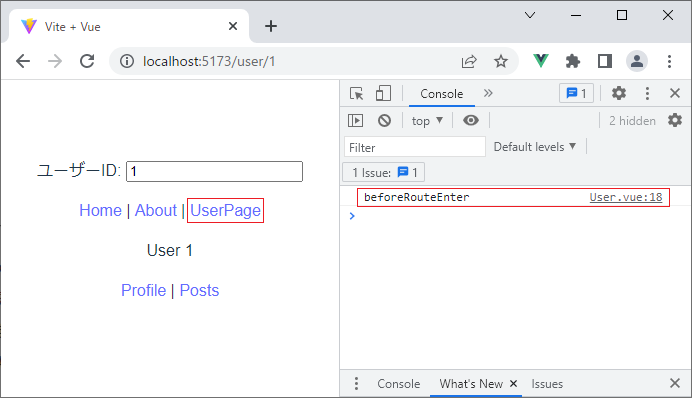This screenshot has height=398, width=692.
Task: Navigate to the About link
Action: click(155, 210)
